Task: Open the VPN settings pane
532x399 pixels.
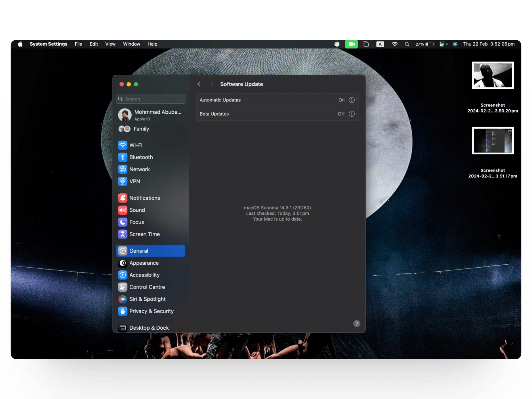Action: pyautogui.click(x=135, y=181)
